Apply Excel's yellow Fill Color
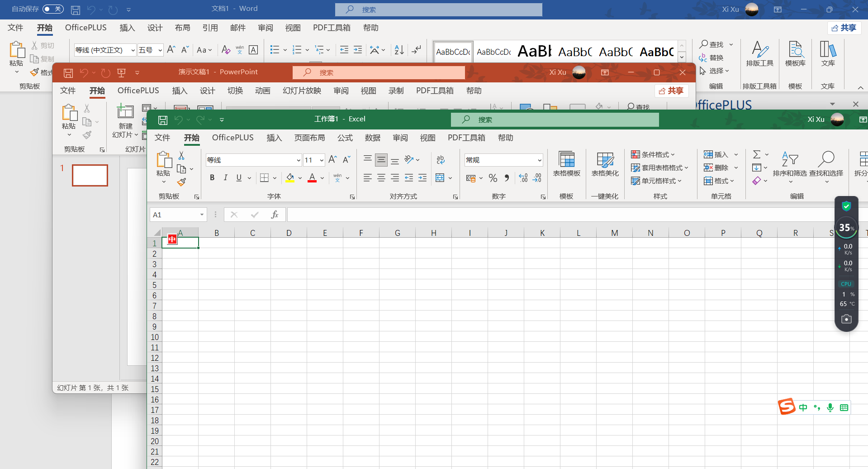This screenshot has height=469, width=868. 290,178
